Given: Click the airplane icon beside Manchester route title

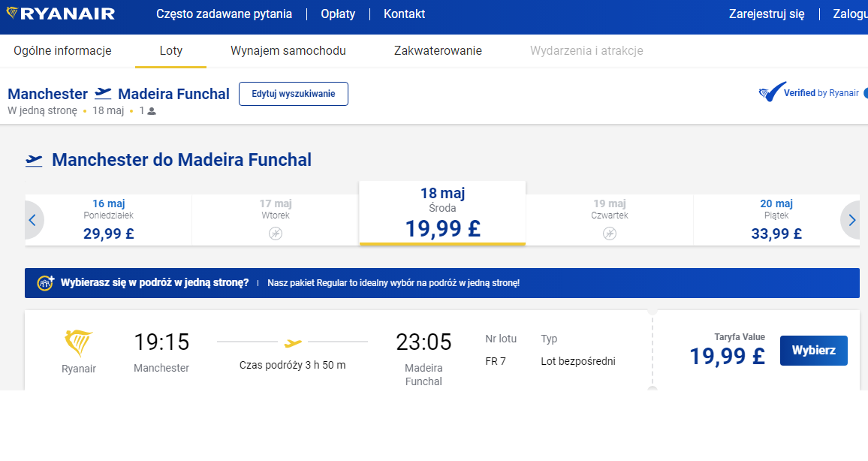Looking at the screenshot, I should pos(103,93).
